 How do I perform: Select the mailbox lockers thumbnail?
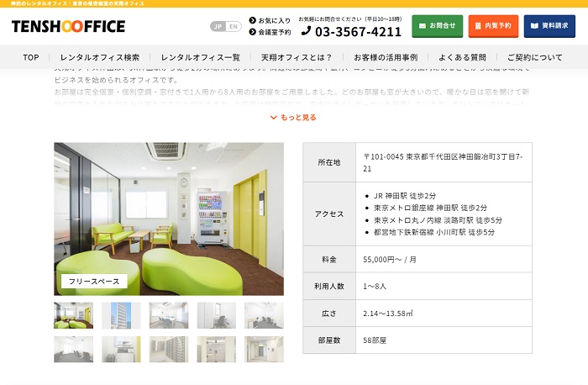[169, 349]
